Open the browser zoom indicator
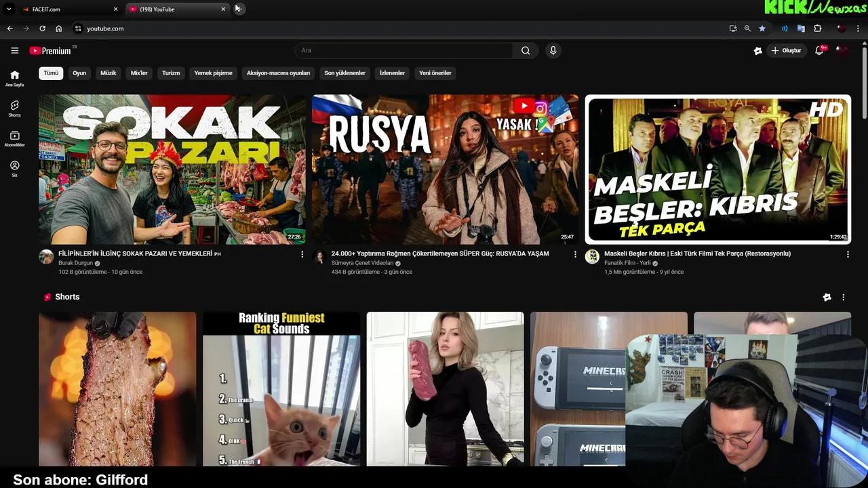The height and width of the screenshot is (488, 868). tap(747, 28)
